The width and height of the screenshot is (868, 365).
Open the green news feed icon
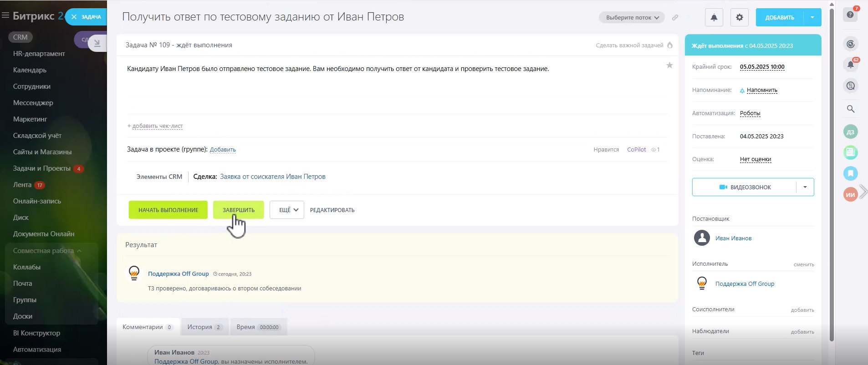[850, 152]
